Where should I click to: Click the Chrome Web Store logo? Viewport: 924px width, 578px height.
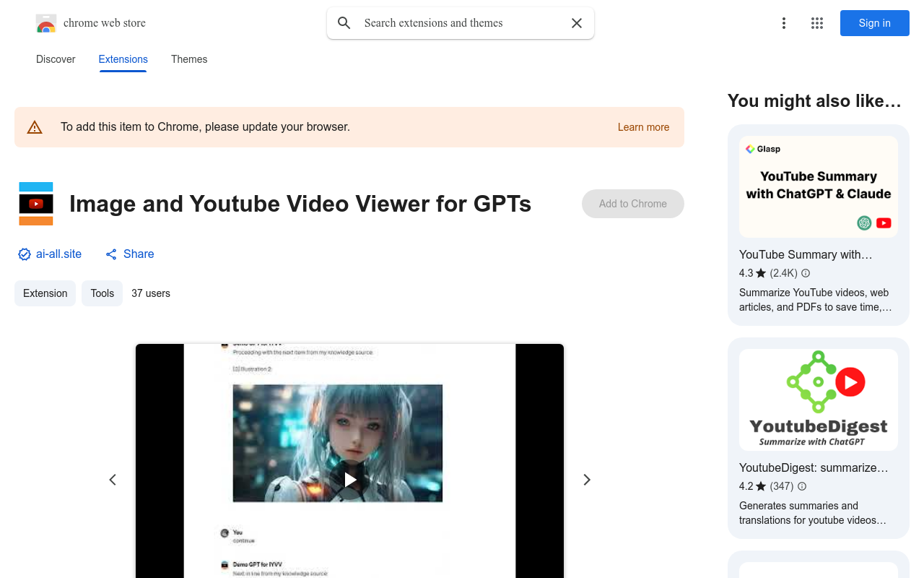46,23
